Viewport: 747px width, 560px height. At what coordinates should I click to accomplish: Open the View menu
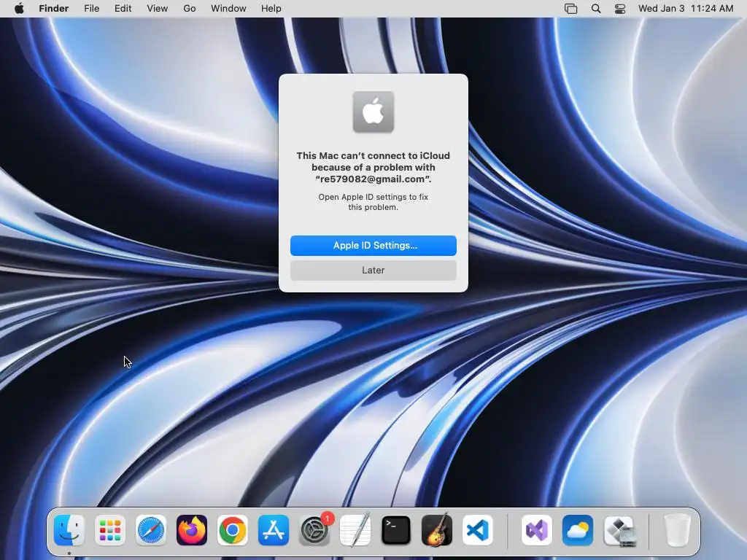point(158,8)
